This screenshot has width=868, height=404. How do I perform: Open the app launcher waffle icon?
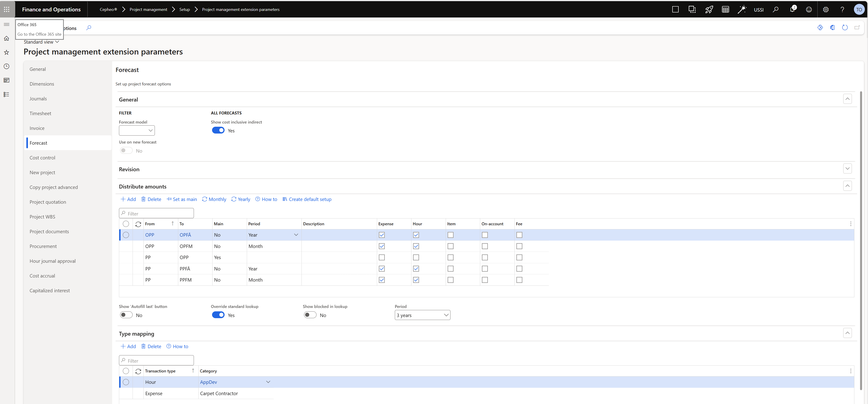pos(7,9)
